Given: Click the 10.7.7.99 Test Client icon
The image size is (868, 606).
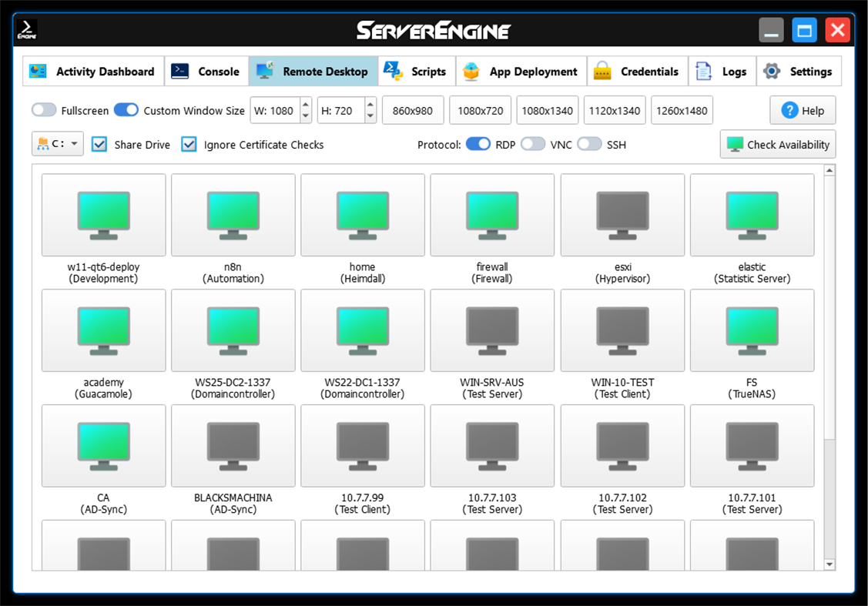Looking at the screenshot, I should (362, 445).
